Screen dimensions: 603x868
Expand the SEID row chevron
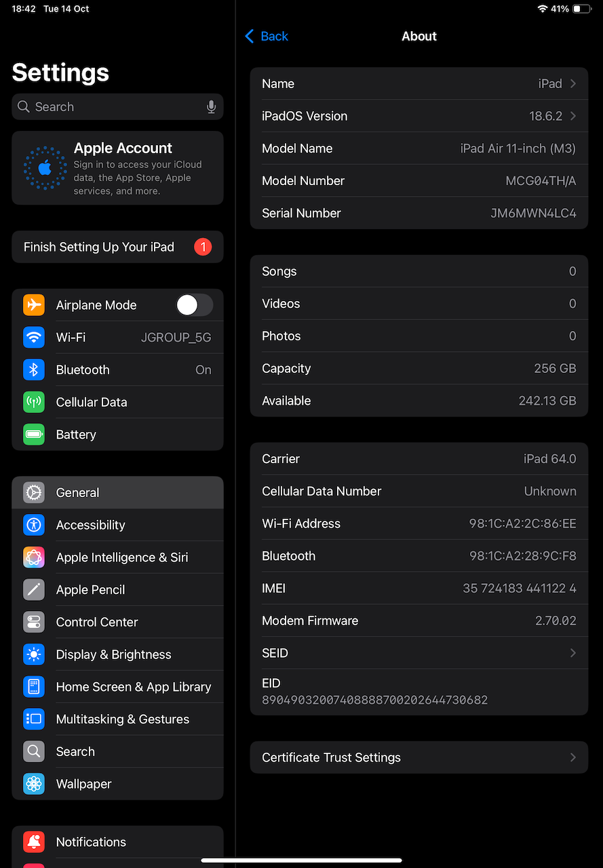(x=572, y=653)
